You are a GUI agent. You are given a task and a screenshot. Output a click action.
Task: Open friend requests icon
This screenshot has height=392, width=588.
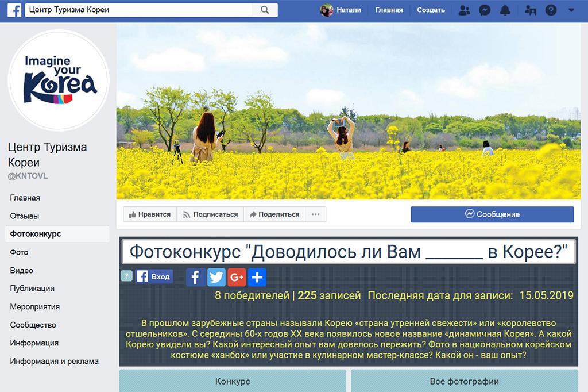point(465,10)
